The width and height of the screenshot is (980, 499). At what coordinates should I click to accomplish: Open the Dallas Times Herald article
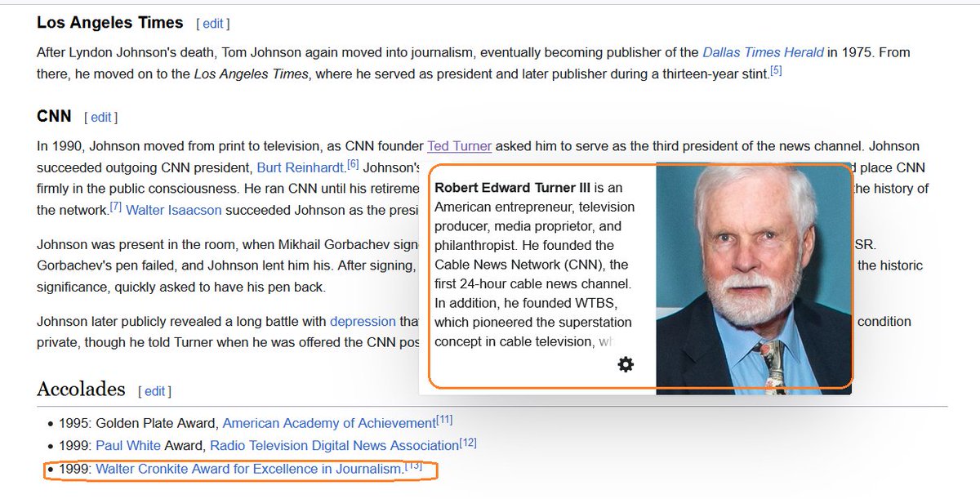click(763, 52)
